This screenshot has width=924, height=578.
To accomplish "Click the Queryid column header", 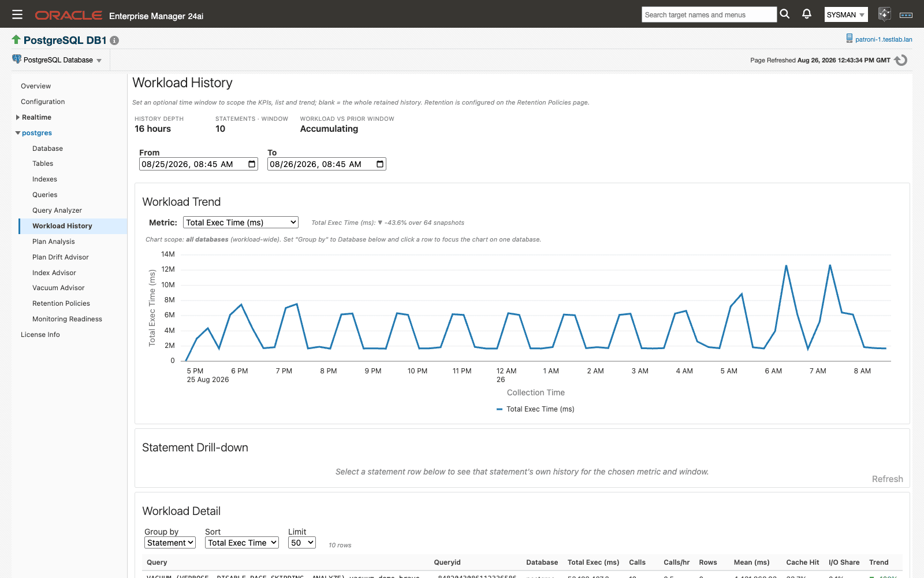I will 447,562.
